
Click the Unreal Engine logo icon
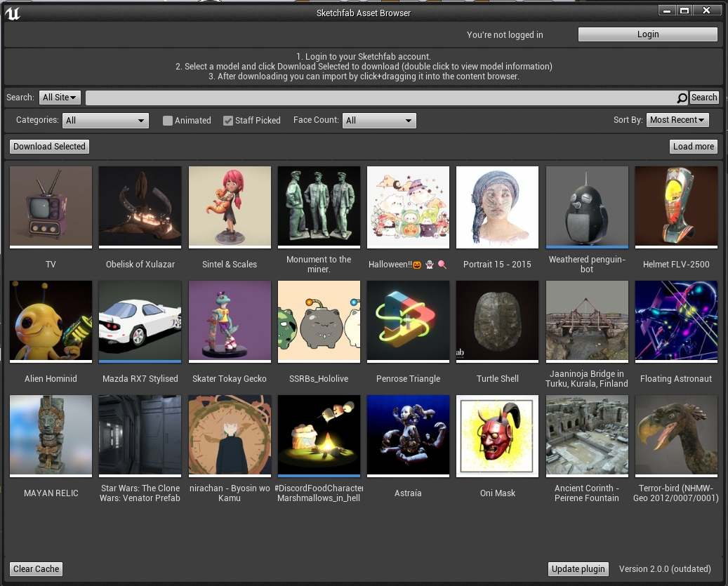click(x=13, y=13)
